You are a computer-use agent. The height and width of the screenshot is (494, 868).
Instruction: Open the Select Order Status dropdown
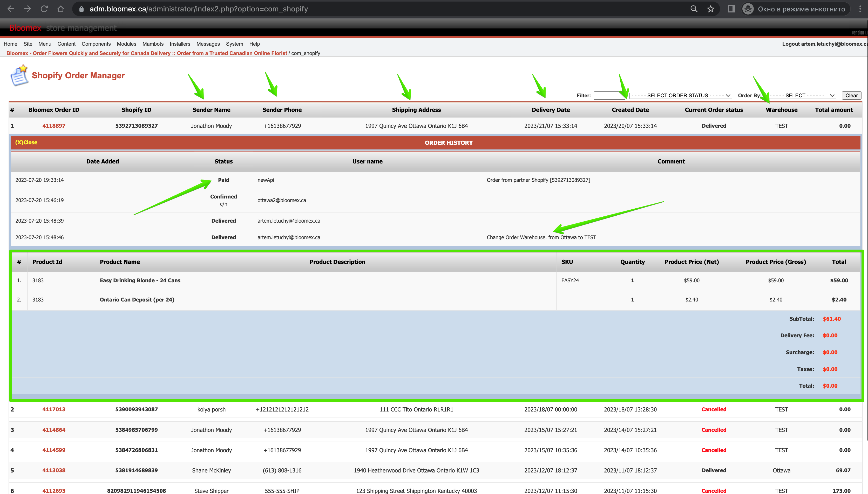[680, 95]
